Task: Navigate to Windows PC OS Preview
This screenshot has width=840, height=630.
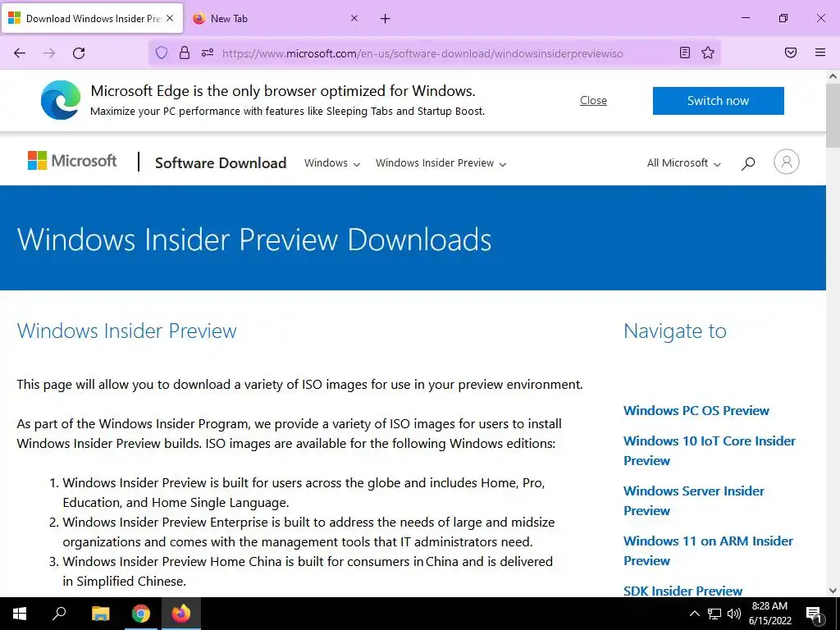Action: pos(696,410)
